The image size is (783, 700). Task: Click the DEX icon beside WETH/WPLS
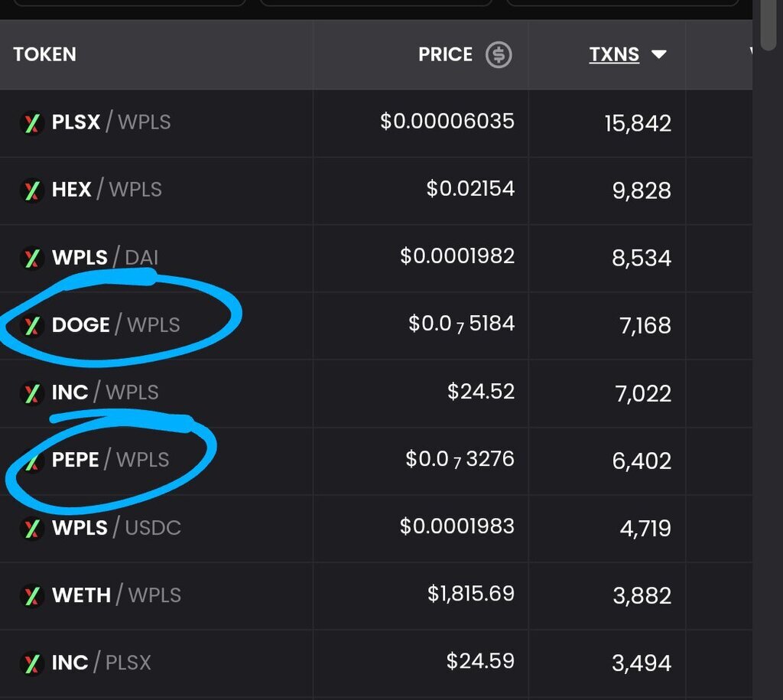pos(31,595)
